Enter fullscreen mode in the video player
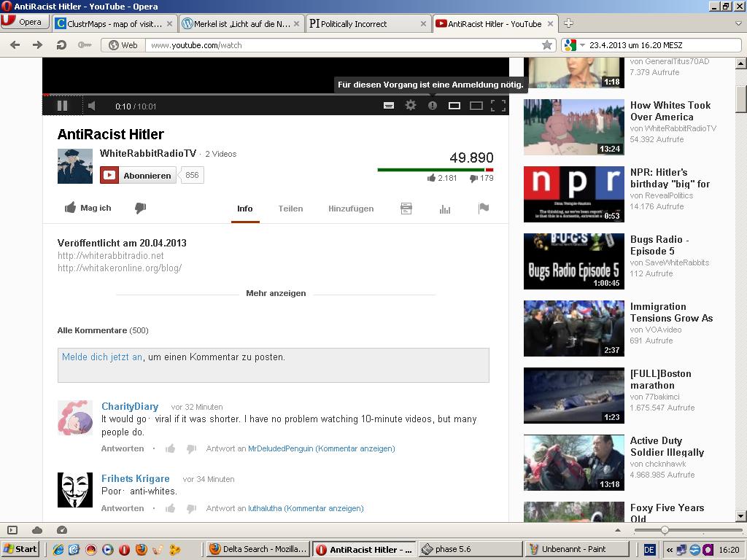This screenshot has height=560, width=747. point(498,106)
